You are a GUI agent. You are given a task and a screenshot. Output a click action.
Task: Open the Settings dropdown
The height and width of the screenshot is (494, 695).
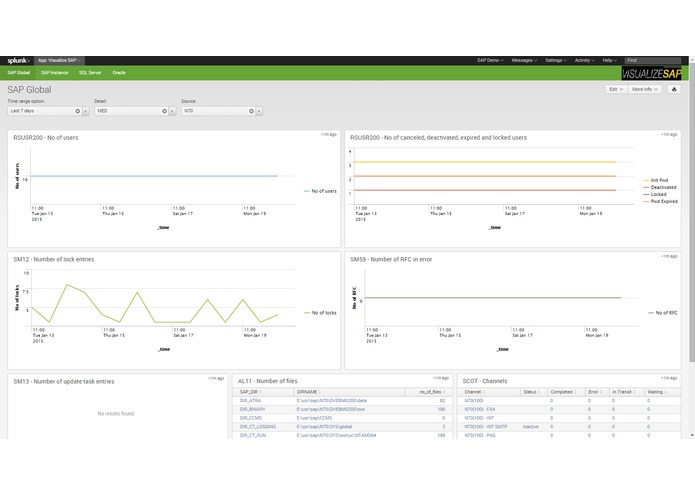556,60
